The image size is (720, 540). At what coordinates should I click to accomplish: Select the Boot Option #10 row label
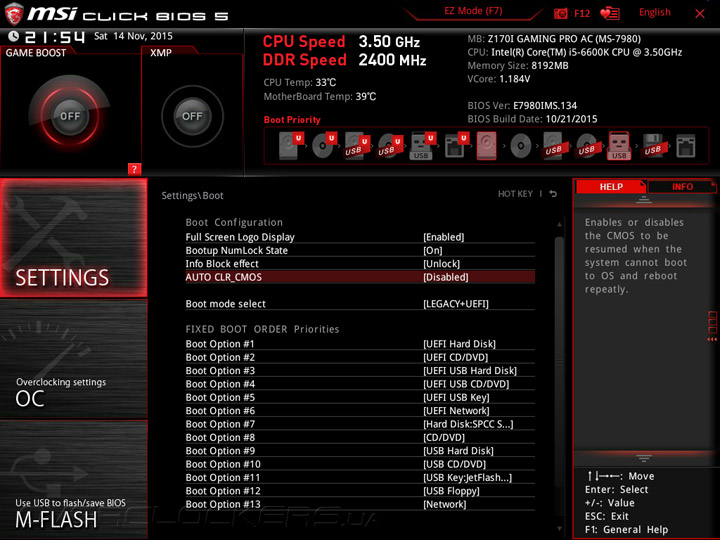tap(223, 464)
